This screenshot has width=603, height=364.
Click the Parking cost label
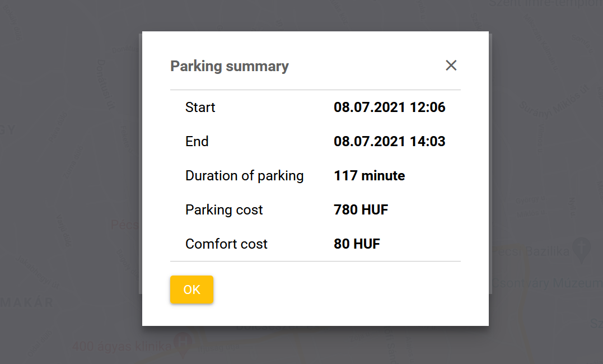pyautogui.click(x=224, y=210)
